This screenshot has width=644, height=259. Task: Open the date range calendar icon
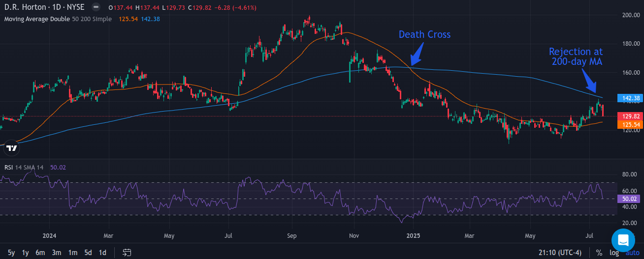tap(127, 253)
